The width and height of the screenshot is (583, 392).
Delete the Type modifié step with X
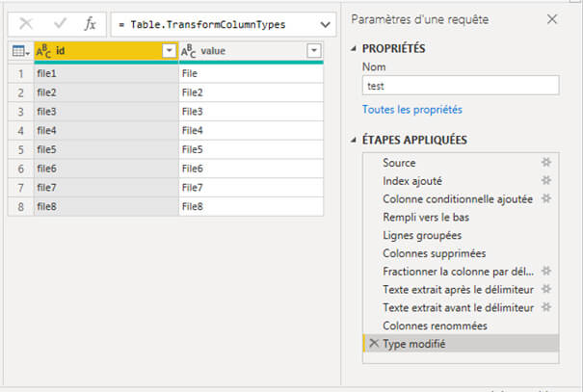(x=374, y=343)
